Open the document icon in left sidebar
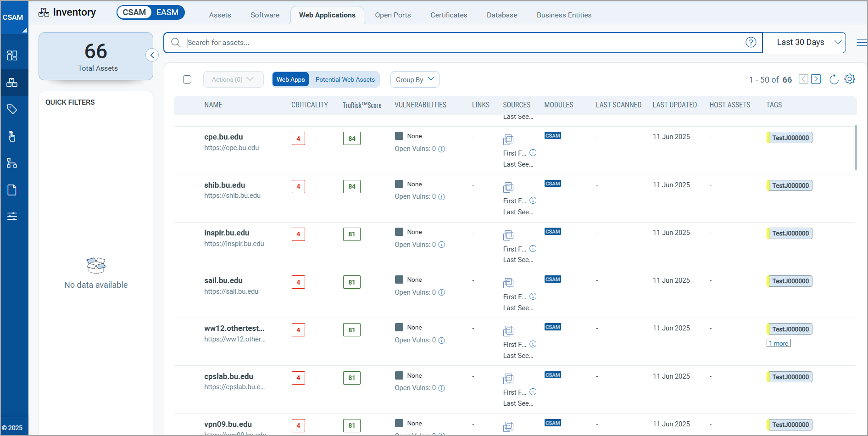 [x=12, y=190]
